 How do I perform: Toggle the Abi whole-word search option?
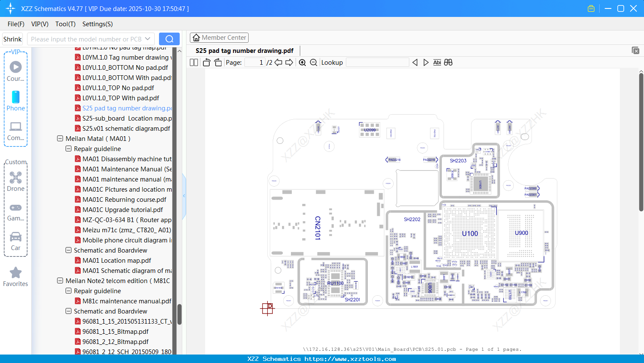click(x=437, y=62)
